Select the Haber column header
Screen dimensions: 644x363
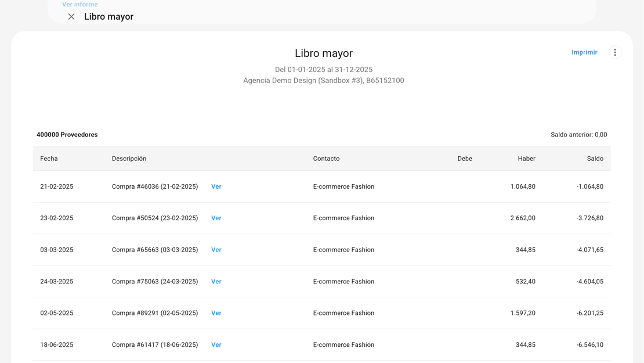point(526,159)
